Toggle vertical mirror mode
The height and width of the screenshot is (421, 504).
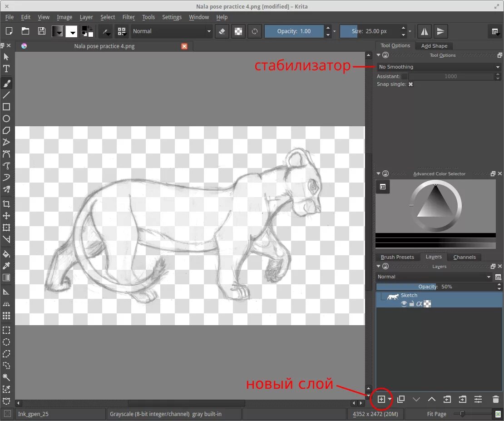point(441,31)
